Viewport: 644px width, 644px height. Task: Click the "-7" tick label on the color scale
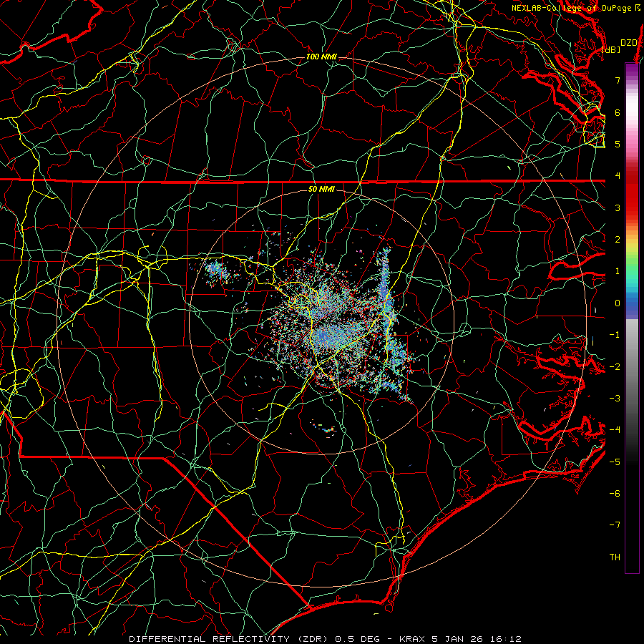[615, 525]
